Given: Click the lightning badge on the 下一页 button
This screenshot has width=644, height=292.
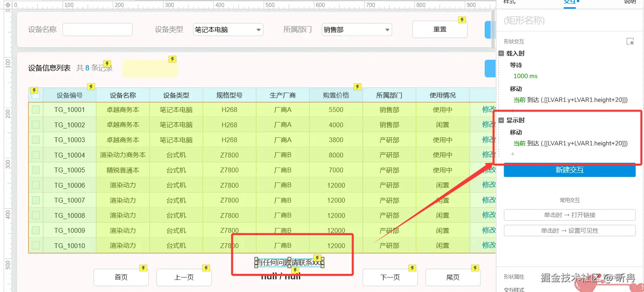Looking at the screenshot, I should pos(412,268).
